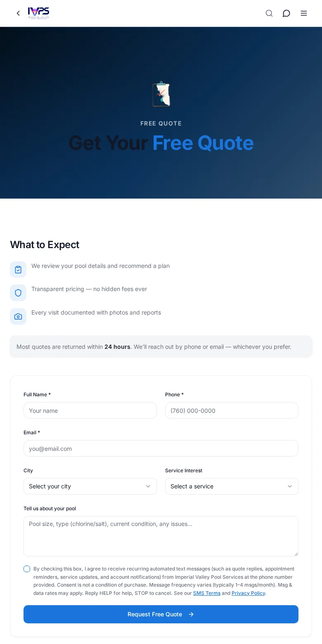Viewport: 322px width, 644px height.
Task: Open the chat bubble icon
Action: (x=286, y=13)
